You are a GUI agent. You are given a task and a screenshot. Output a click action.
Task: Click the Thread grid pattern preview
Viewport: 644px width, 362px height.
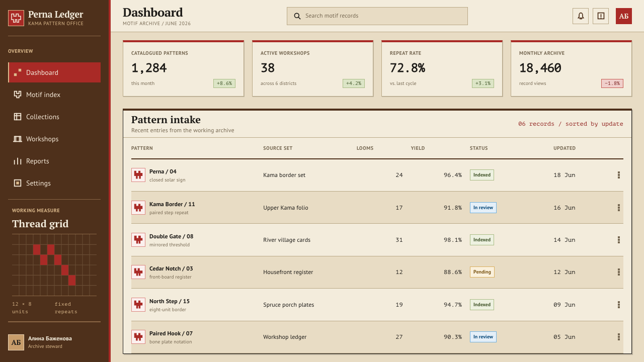point(54,265)
